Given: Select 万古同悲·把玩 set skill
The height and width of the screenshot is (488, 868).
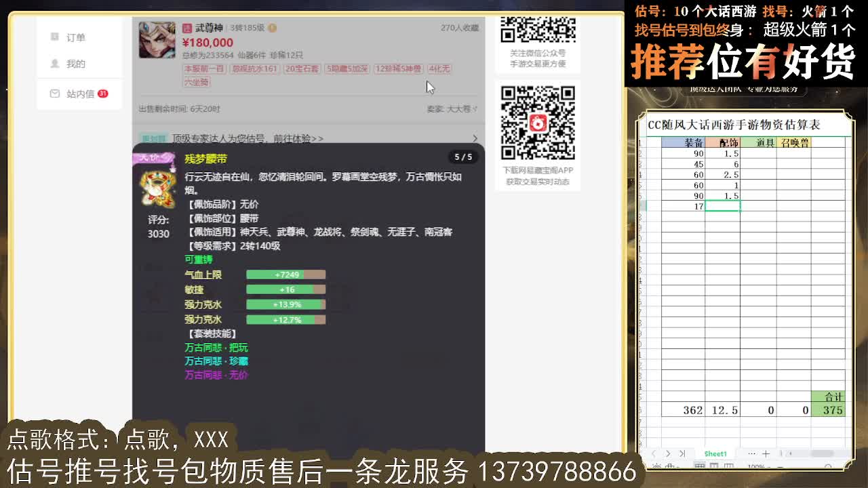Looking at the screenshot, I should (216, 348).
